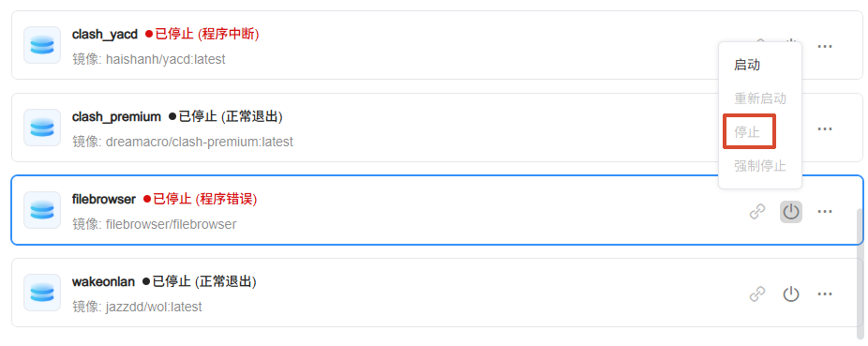Open the wakeonlan link icon

756,294
